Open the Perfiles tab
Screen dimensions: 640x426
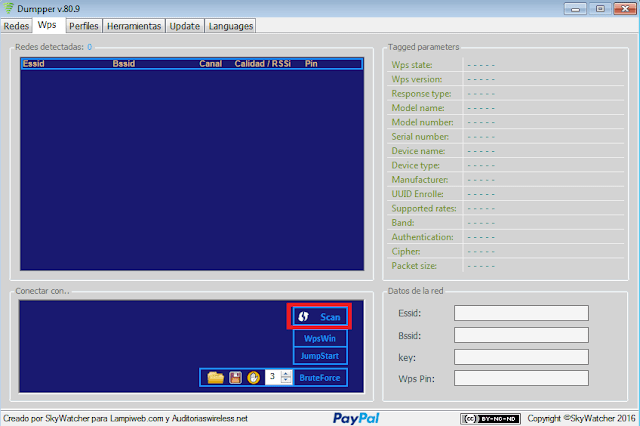tap(84, 26)
